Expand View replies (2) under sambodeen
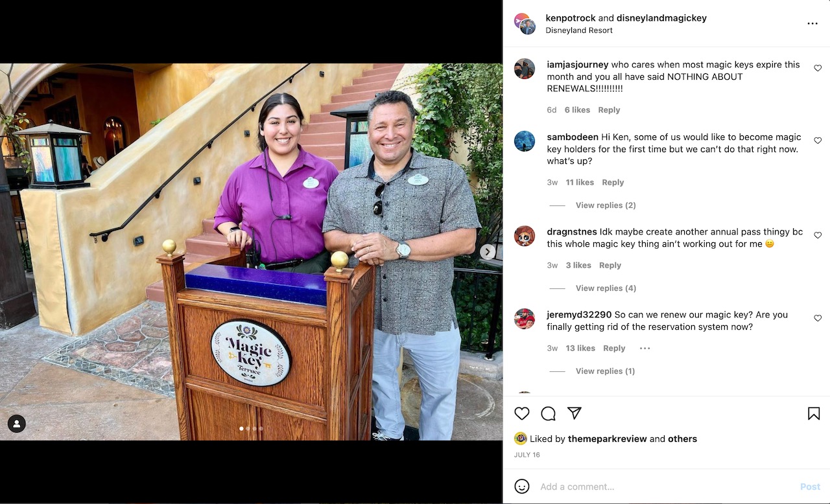 click(x=606, y=205)
